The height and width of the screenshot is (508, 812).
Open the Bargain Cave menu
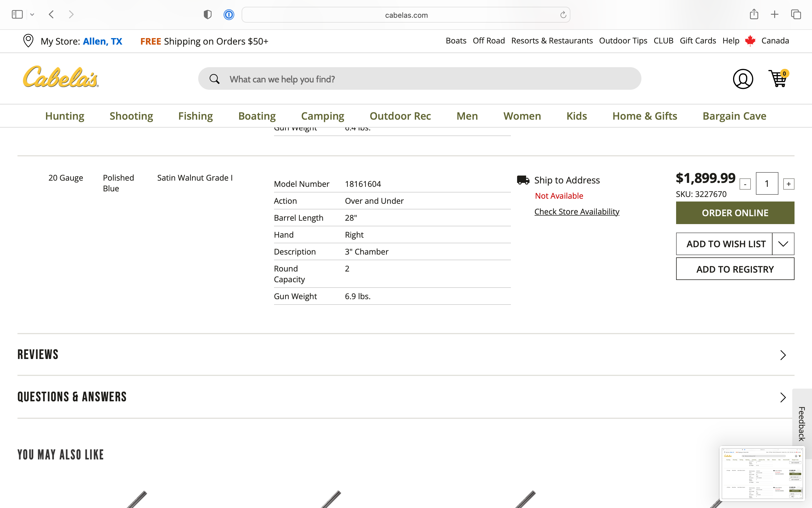point(734,116)
